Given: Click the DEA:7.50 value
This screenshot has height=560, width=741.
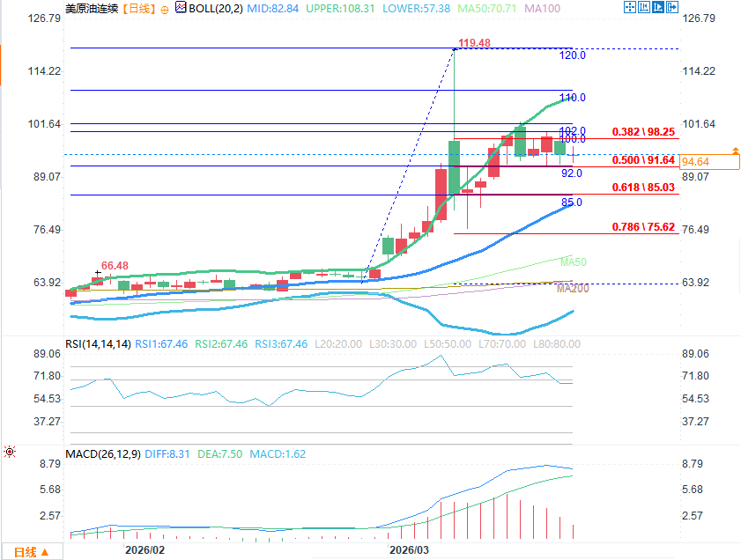Looking at the screenshot, I should coord(219,454).
